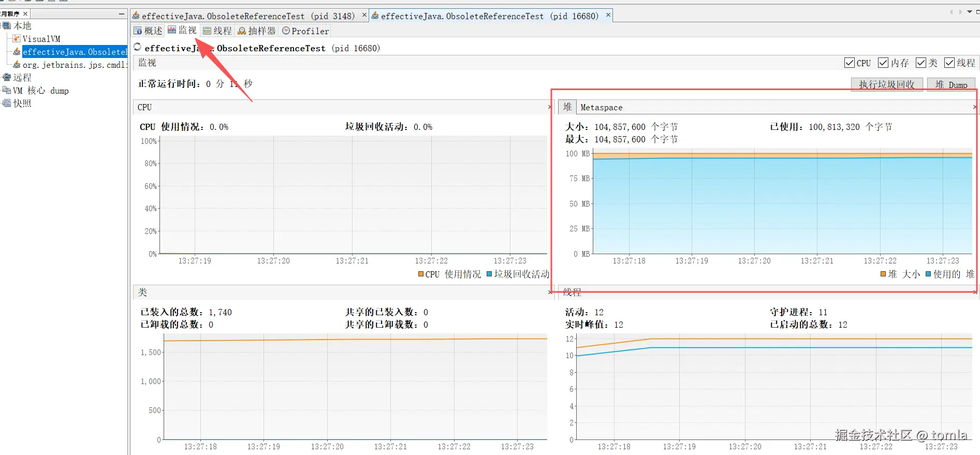Click the 已装入的总数: 1,740 text
980x455 pixels.
point(186,312)
